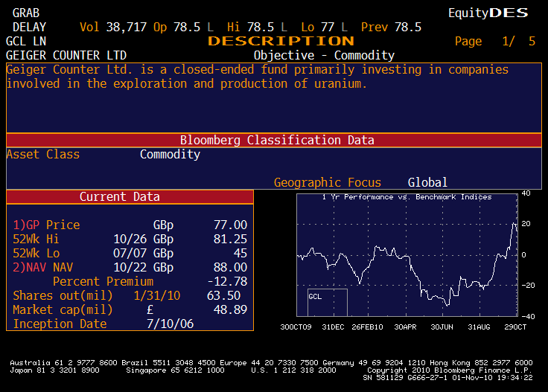Select the GEIGER COUNTER LTD name

[x=66, y=56]
